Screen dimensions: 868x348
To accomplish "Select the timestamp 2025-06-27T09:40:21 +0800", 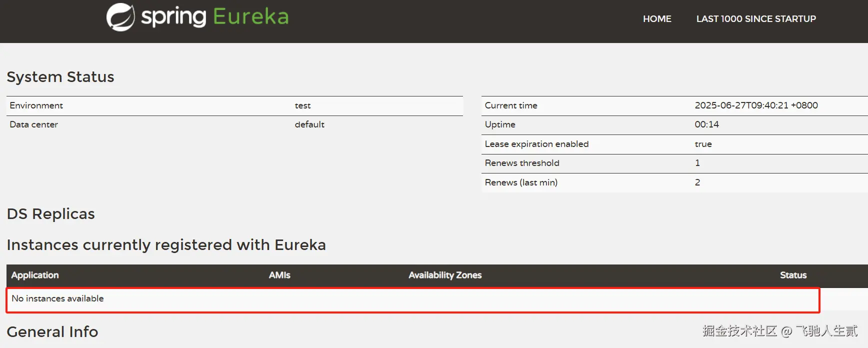I will (756, 105).
